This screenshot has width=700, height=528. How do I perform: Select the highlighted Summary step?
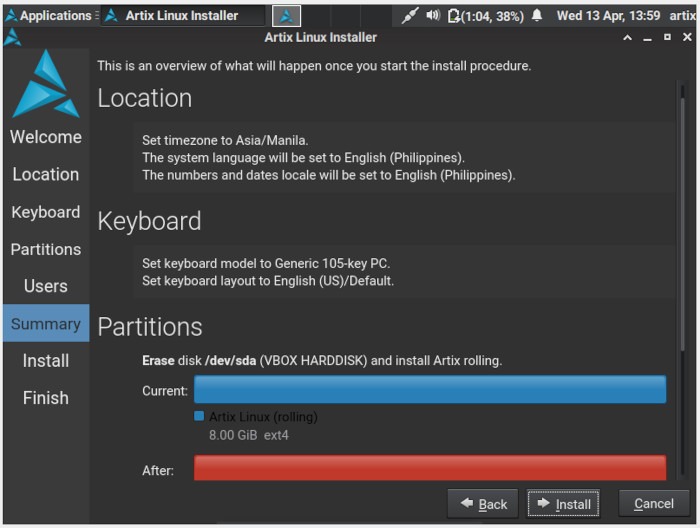46,323
